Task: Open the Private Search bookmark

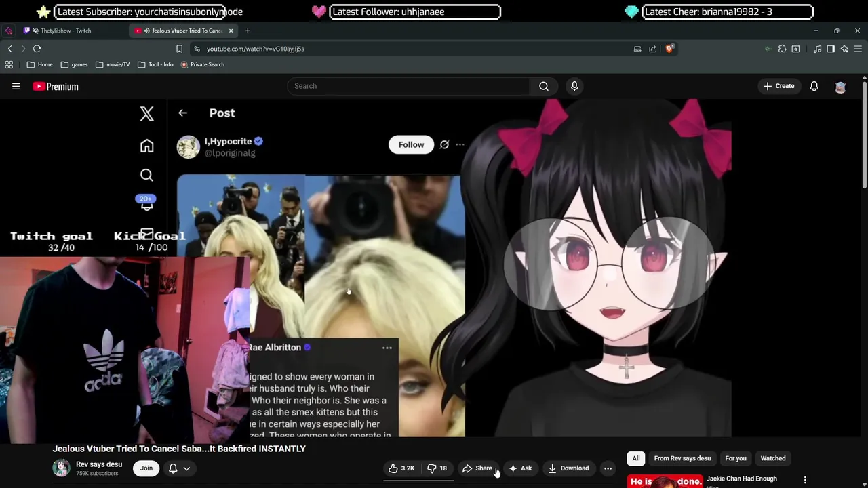Action: click(202, 64)
